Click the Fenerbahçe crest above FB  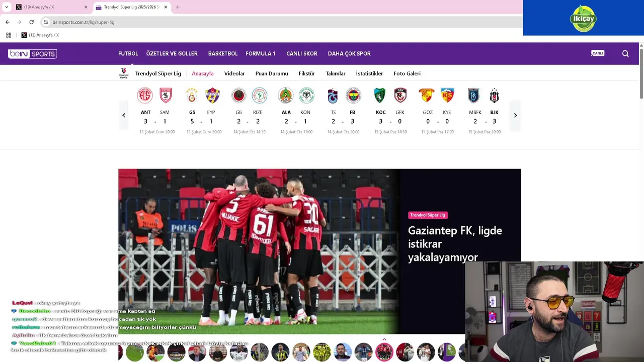click(x=353, y=96)
